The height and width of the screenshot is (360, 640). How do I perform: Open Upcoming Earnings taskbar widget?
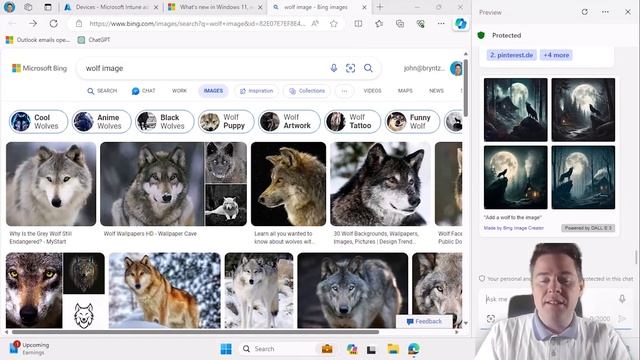[29, 348]
